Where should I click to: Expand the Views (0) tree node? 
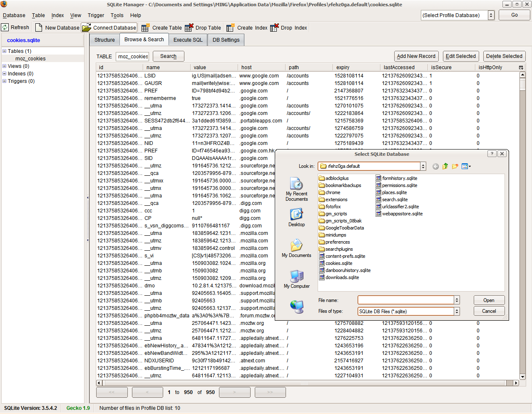[5, 66]
